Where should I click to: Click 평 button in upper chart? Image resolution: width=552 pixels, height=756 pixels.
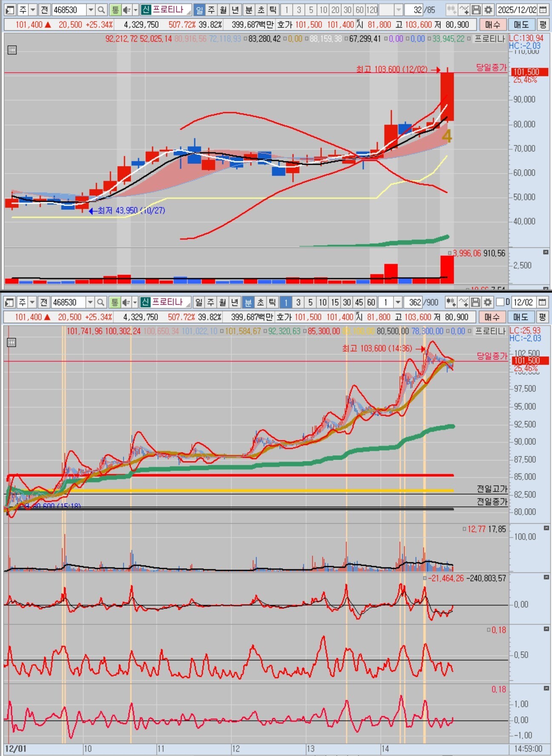543,25
